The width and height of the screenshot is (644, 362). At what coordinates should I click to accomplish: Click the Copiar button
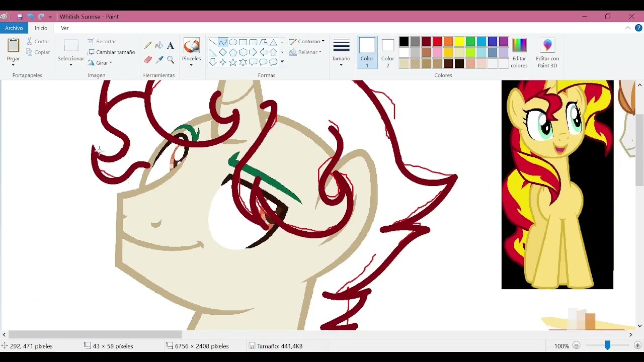point(38,52)
